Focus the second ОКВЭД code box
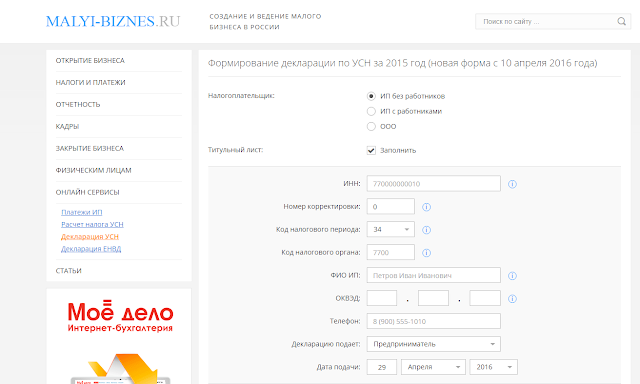This screenshot has height=384, width=640. coord(433,298)
